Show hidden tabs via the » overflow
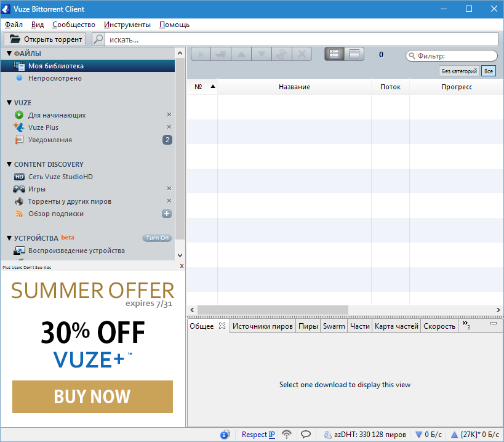 click(466, 325)
